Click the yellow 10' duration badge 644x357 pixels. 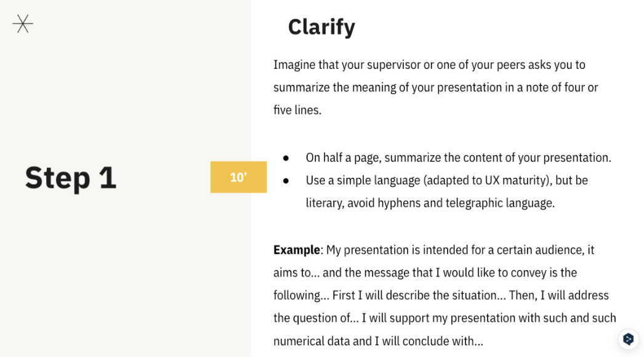click(238, 177)
